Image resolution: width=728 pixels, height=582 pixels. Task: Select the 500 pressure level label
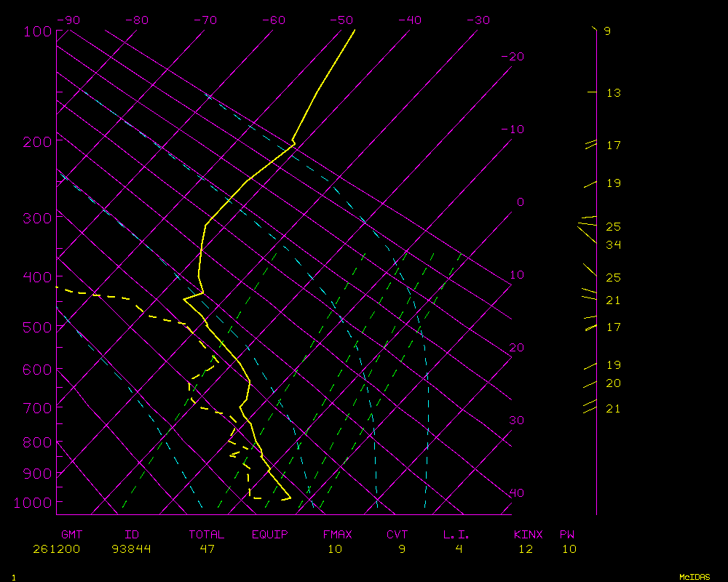coord(37,327)
